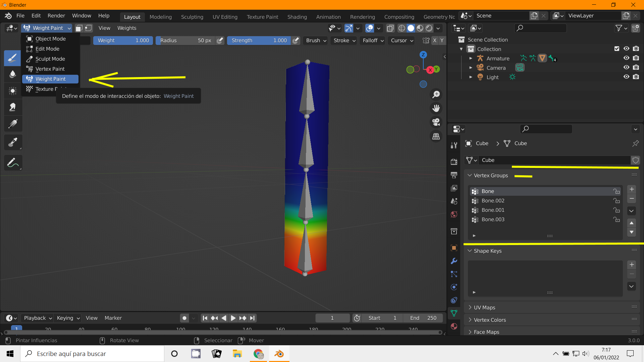The height and width of the screenshot is (362, 644).
Task: Uncheck the Collection exclude checkbox
Action: [616, 49]
